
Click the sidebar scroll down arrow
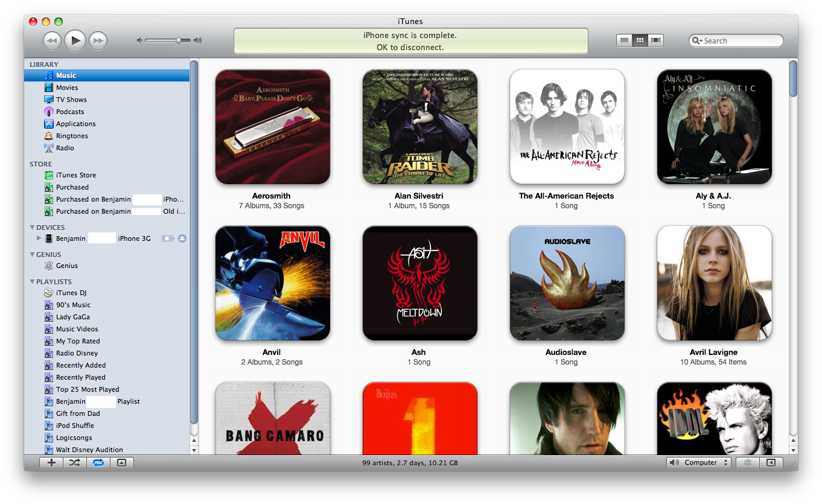(194, 450)
